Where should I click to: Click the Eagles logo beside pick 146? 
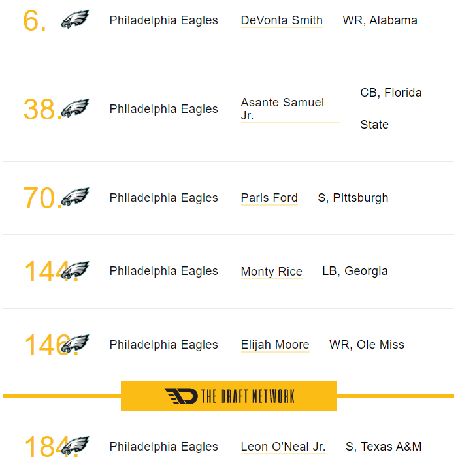coord(75,343)
